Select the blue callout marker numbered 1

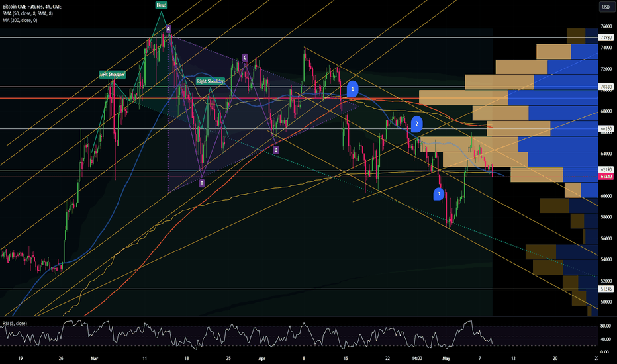[x=353, y=89]
